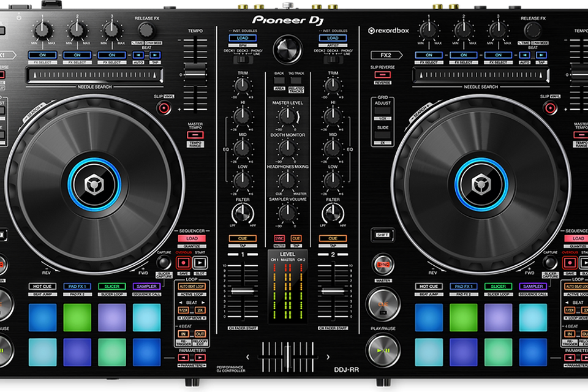Select PAD FX 1 mode on the left deck
The image size is (588, 392).
tap(77, 286)
